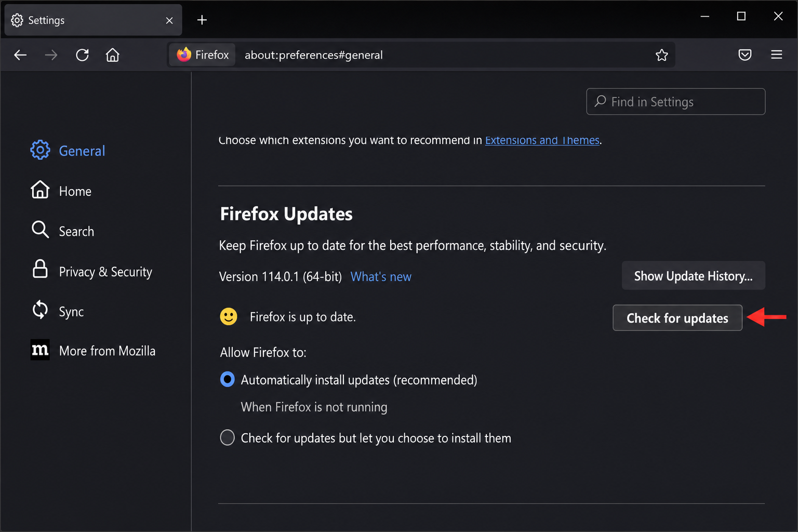
Task: Click the padlock icon for Privacy & Security
Action: pyautogui.click(x=40, y=269)
